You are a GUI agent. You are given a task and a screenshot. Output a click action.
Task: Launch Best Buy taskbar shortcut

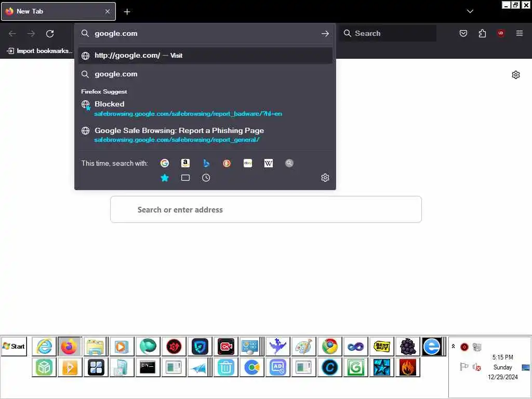click(382, 347)
